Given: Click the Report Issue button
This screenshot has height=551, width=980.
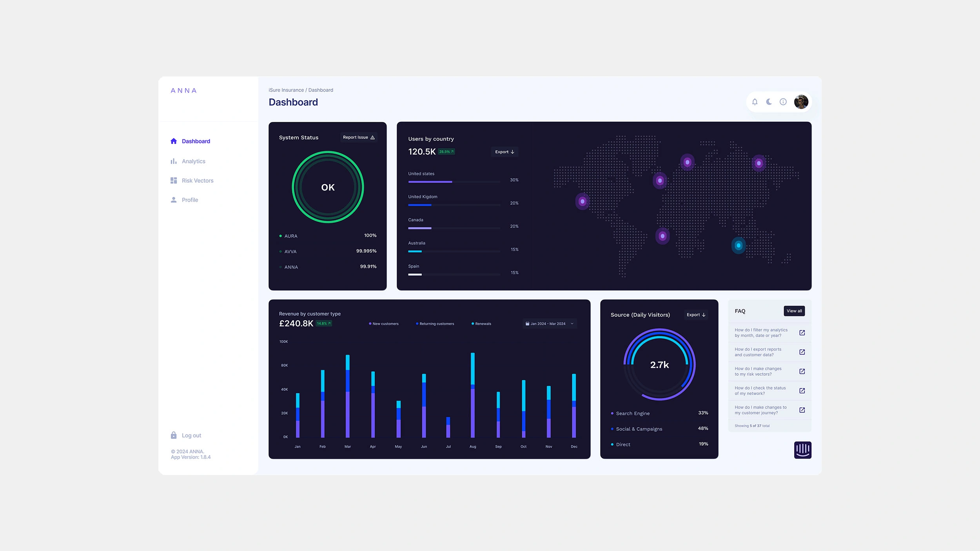Looking at the screenshot, I should tap(358, 138).
